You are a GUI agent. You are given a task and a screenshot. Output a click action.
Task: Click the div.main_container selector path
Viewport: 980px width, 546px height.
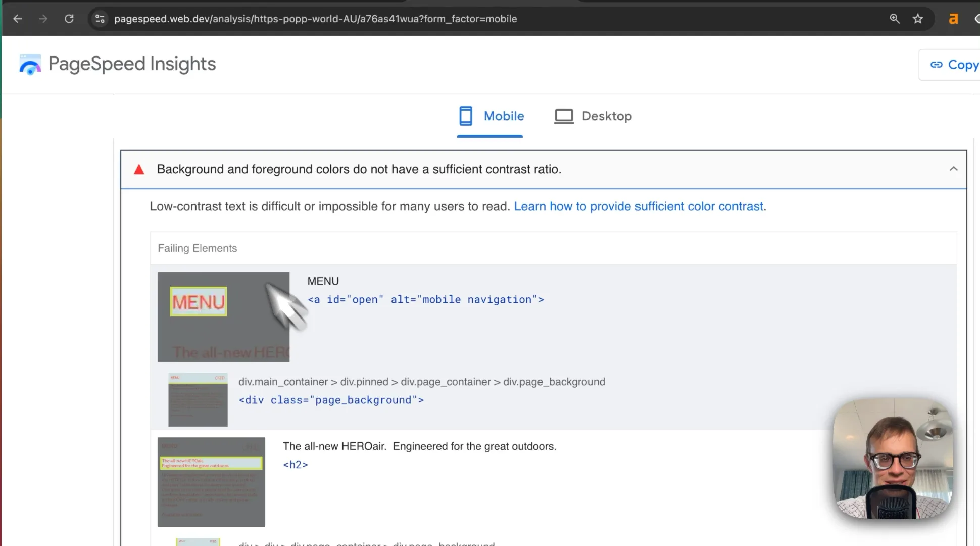tap(421, 382)
